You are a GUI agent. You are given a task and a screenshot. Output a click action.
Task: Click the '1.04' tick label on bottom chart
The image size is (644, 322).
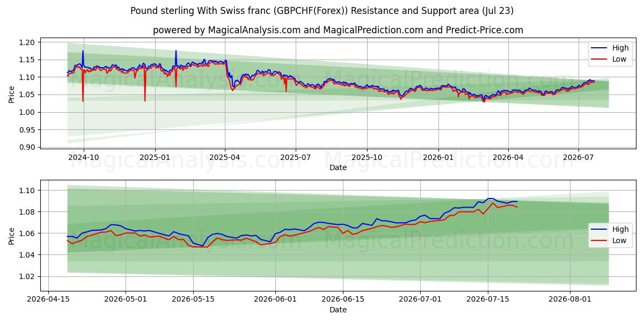click(28, 255)
